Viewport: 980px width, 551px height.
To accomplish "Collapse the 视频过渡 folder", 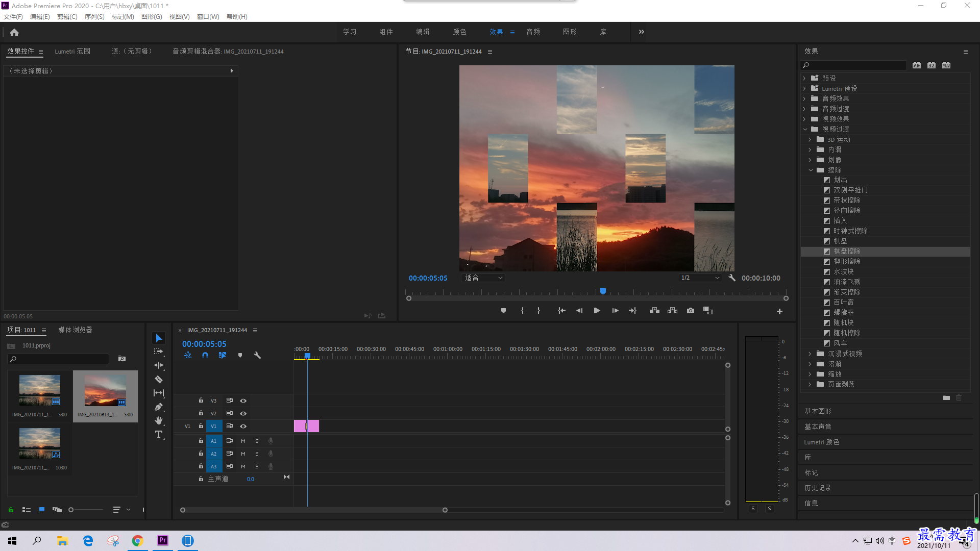I will click(x=805, y=129).
